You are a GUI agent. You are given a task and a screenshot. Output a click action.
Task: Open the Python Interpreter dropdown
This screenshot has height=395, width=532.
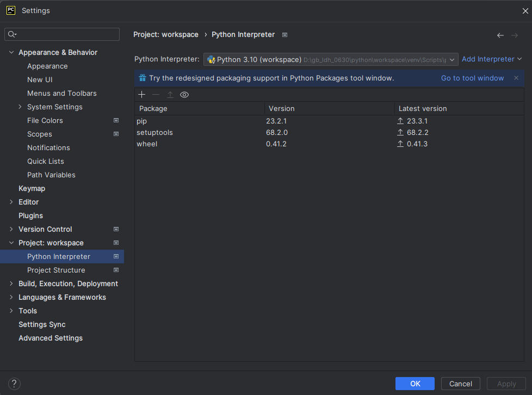click(331, 59)
